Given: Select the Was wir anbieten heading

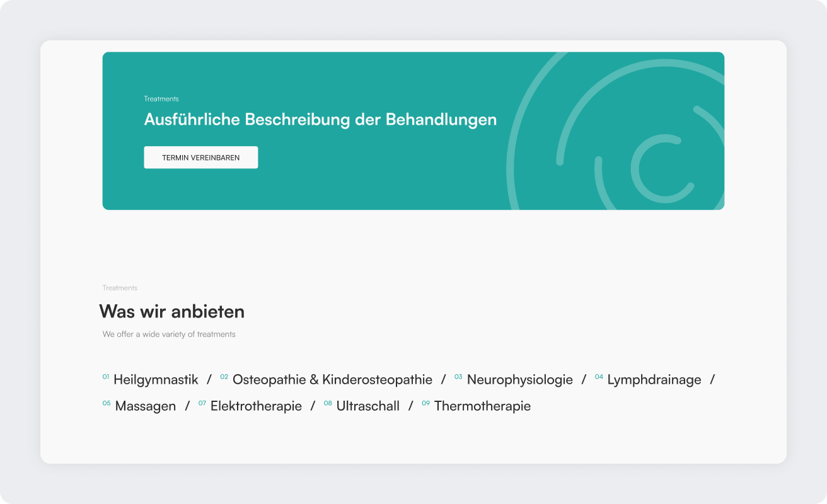Looking at the screenshot, I should [171, 311].
